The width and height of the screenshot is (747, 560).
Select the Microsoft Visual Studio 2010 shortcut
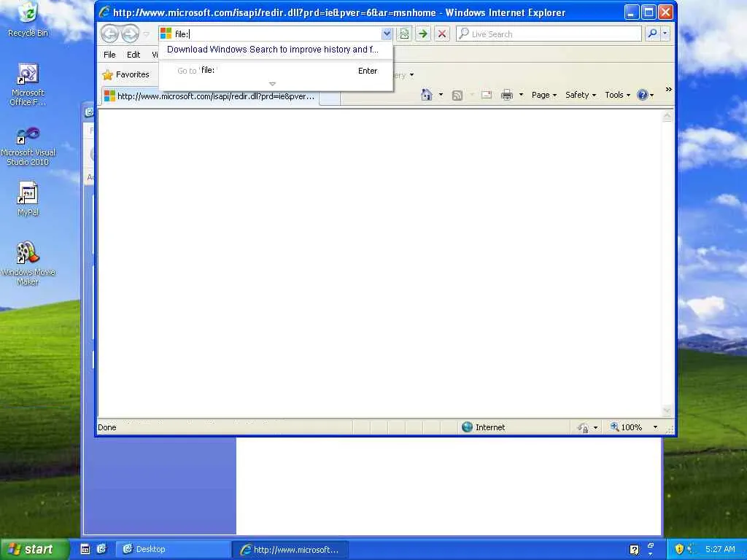pyautogui.click(x=28, y=146)
